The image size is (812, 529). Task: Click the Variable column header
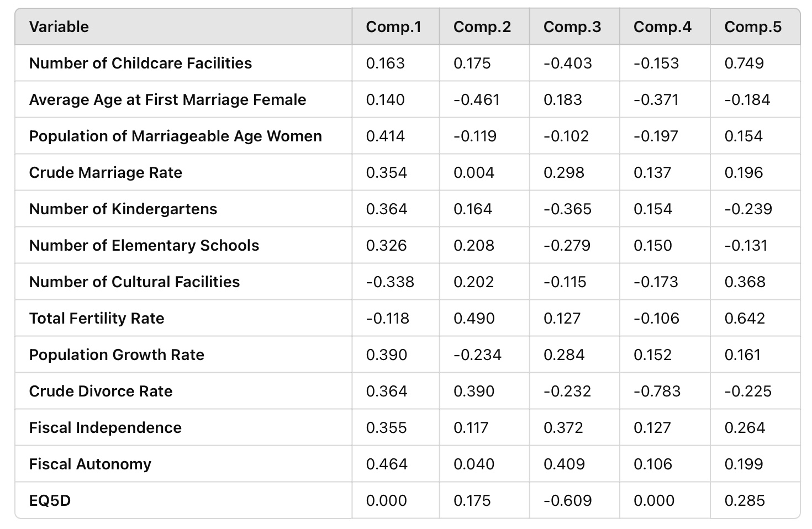(59, 27)
